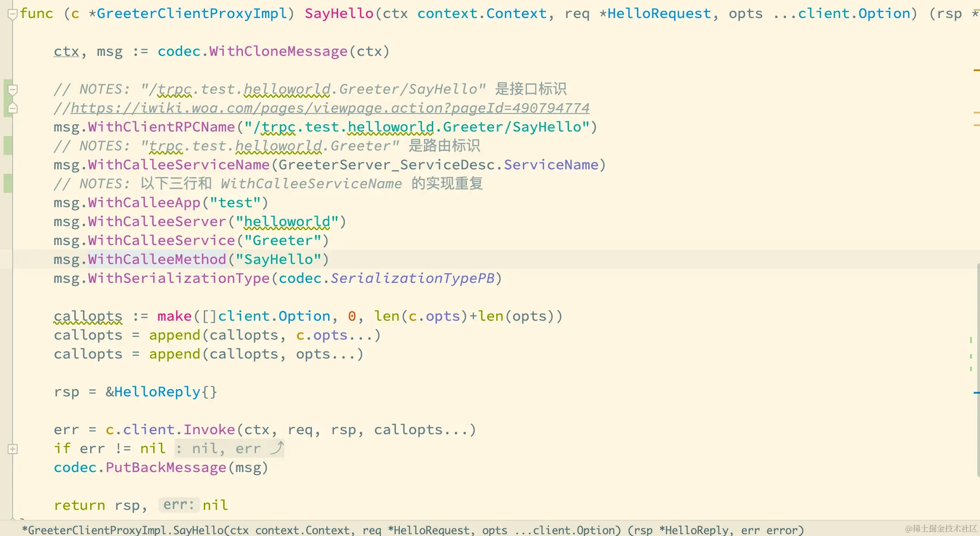The image size is (980, 536).
Task: Click the collapsed ': nil, err' placeholder
Action: pos(229,449)
